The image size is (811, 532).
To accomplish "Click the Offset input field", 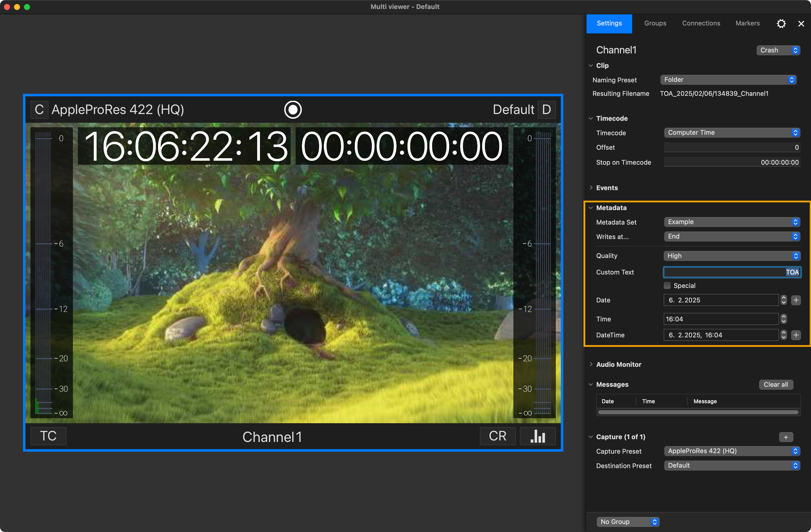I will (x=732, y=147).
